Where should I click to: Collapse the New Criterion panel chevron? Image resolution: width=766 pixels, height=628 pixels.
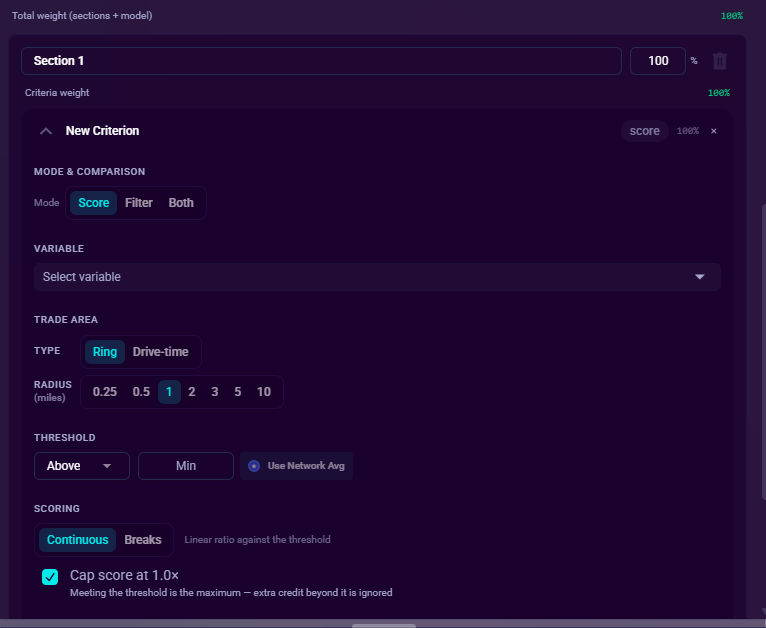point(46,131)
